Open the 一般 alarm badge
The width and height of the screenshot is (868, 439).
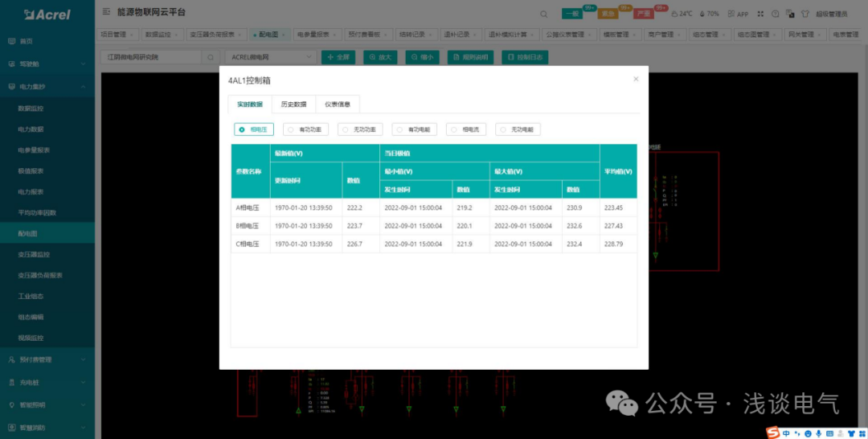[x=572, y=14]
